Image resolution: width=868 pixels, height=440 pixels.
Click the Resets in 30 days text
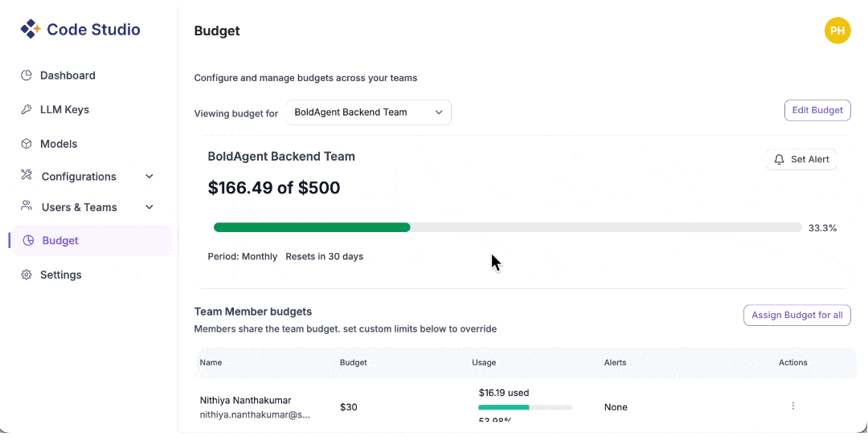point(325,256)
